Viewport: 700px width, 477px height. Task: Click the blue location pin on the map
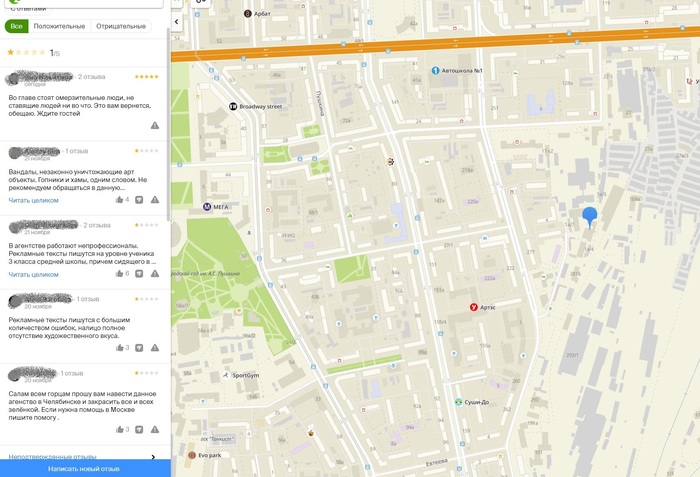point(590,216)
